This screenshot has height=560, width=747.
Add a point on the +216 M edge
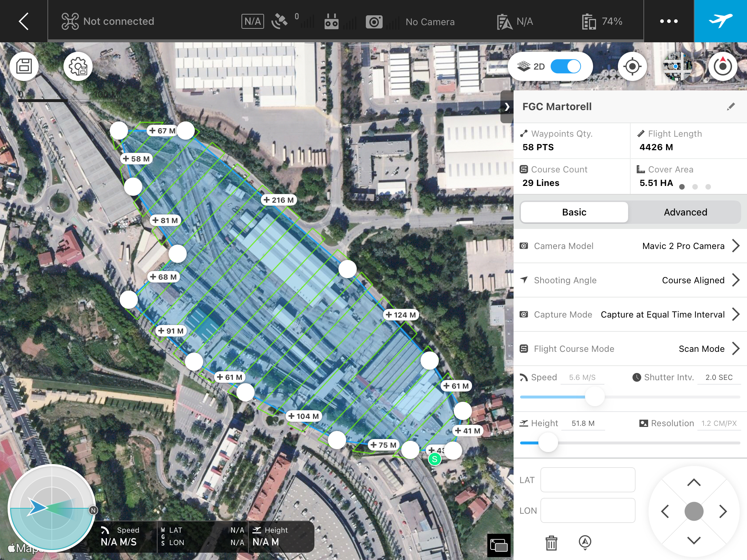pos(279,200)
